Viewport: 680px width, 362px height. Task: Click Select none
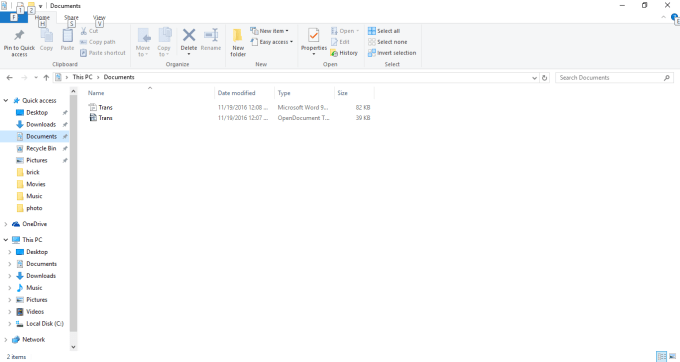(x=387, y=42)
